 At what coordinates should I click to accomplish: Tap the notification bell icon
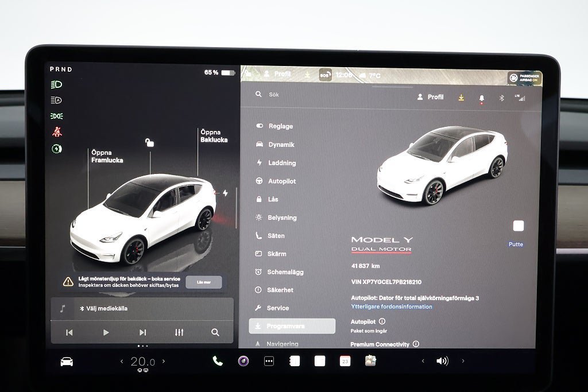(x=481, y=98)
